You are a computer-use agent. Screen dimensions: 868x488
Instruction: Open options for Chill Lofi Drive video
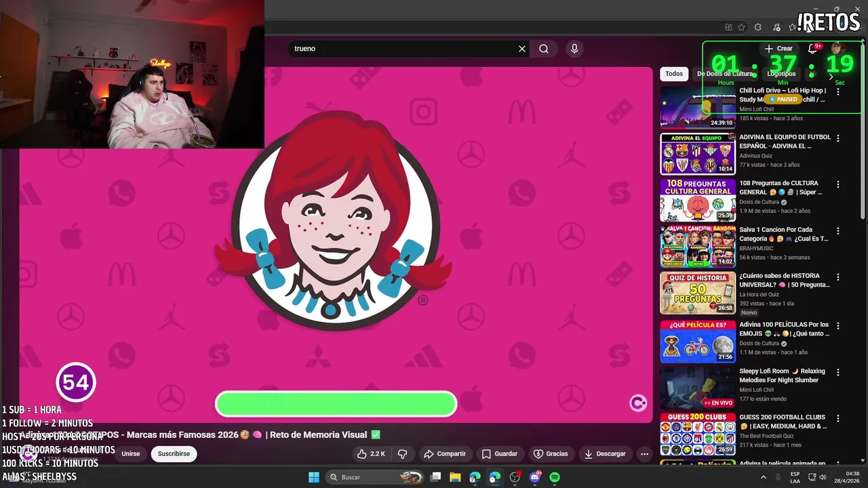(x=838, y=91)
